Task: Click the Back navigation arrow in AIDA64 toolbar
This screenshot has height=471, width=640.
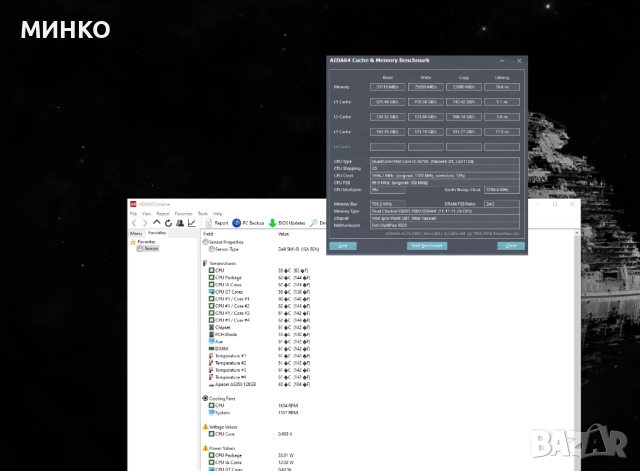Action: tap(133, 223)
